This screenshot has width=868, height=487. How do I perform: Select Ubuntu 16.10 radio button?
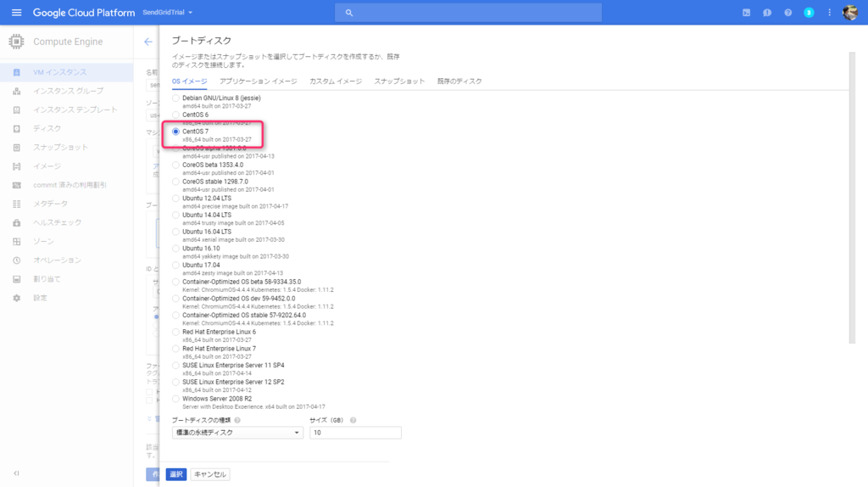(x=175, y=249)
